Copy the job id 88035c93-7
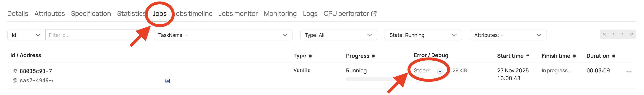644x95 pixels. pos(15,71)
